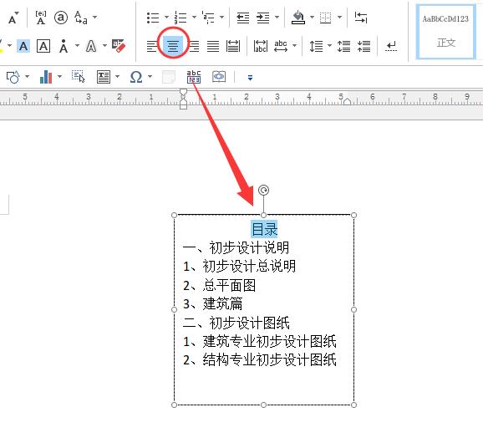Open the shading color dropdown arrow

tap(312, 17)
